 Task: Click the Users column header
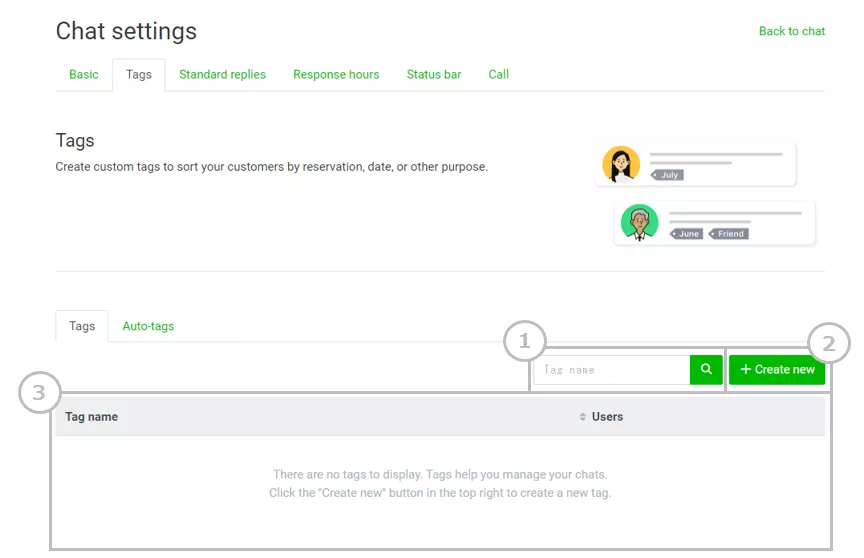[607, 417]
